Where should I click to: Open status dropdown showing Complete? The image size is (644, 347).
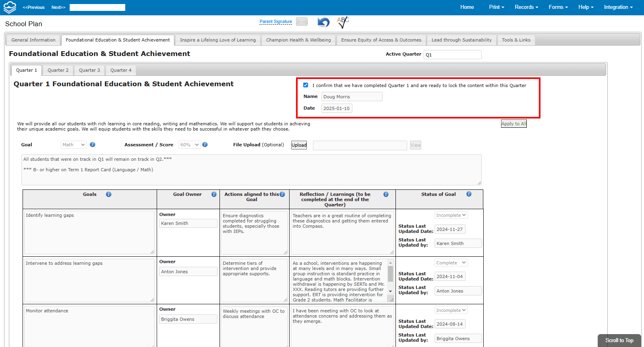point(451,263)
